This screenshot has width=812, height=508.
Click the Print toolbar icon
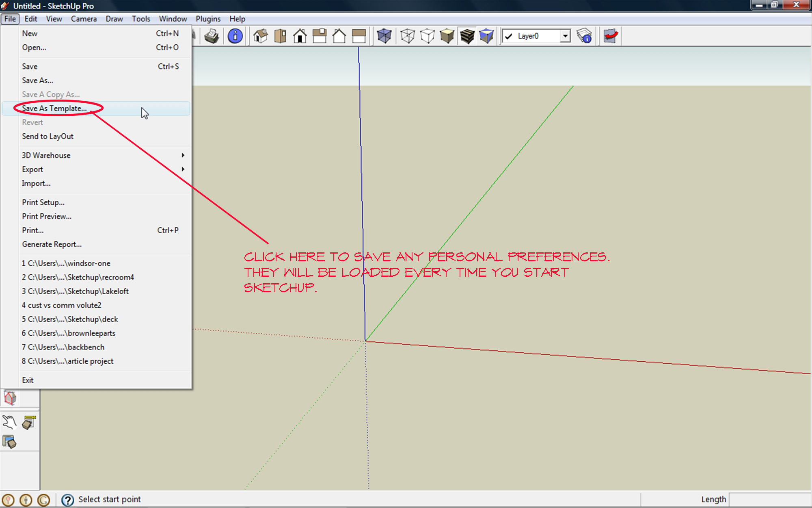[212, 36]
